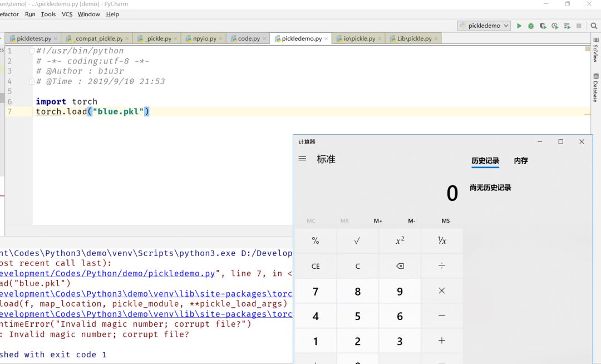Screen dimensions: 601x364
Task: Click the multiply key
Action: tap(441, 291)
